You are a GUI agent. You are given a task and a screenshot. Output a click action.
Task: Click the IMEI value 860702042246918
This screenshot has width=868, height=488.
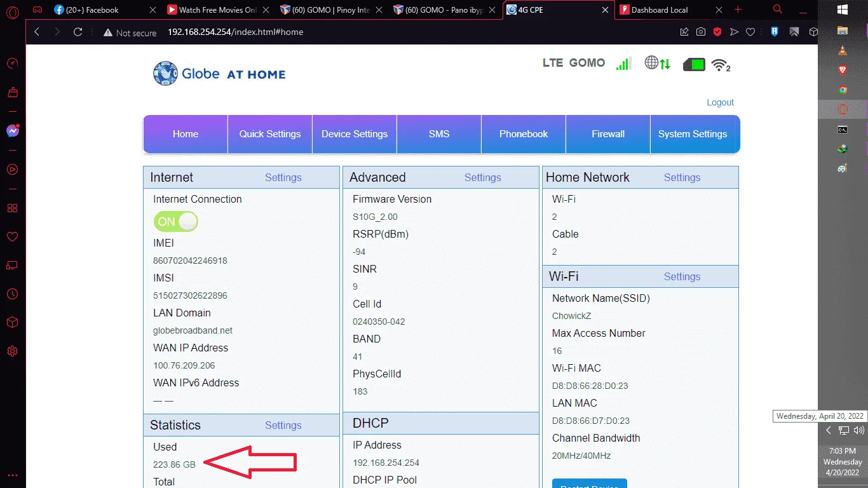click(x=190, y=261)
